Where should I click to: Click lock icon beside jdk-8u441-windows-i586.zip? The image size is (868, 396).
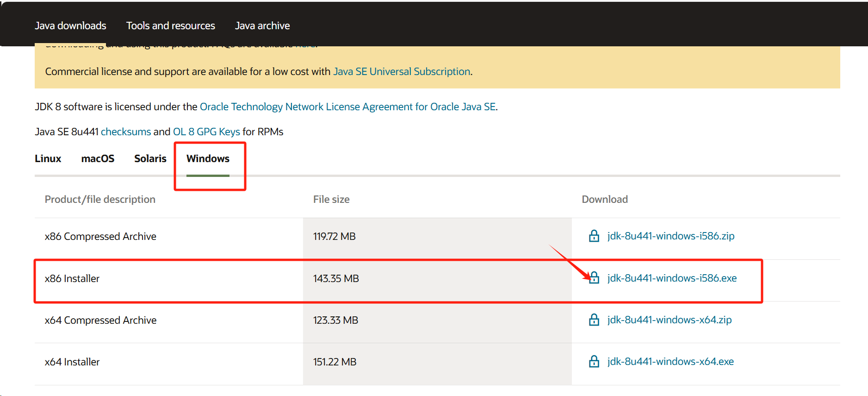pyautogui.click(x=594, y=236)
